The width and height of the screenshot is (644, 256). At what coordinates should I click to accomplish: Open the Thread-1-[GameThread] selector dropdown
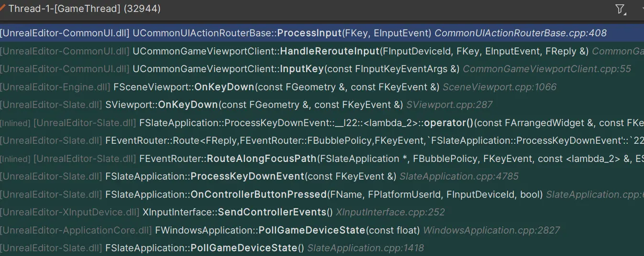pyautogui.click(x=84, y=9)
